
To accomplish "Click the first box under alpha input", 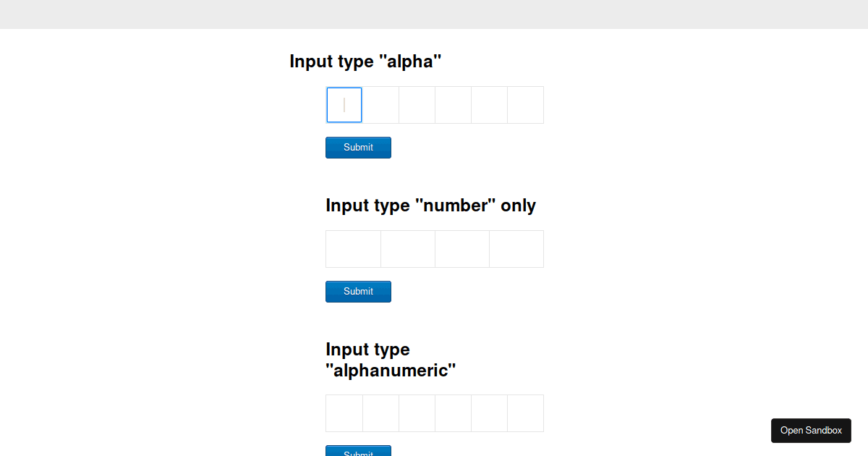I will (344, 105).
